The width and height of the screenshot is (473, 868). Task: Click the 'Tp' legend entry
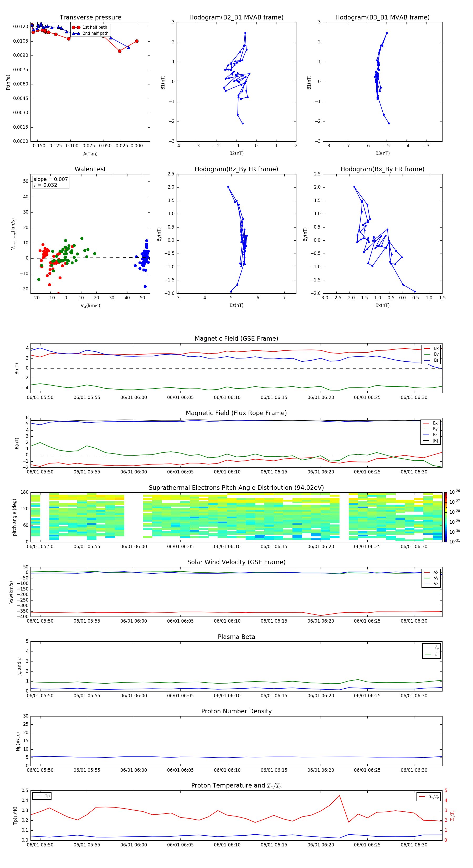[42, 796]
